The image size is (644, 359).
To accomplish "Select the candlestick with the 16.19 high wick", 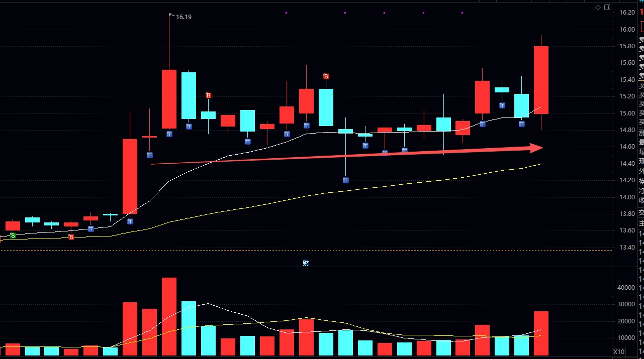I will pos(169,99).
